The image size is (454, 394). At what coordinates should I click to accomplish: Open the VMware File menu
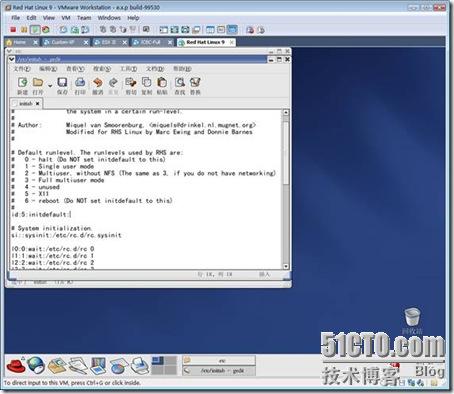16,18
